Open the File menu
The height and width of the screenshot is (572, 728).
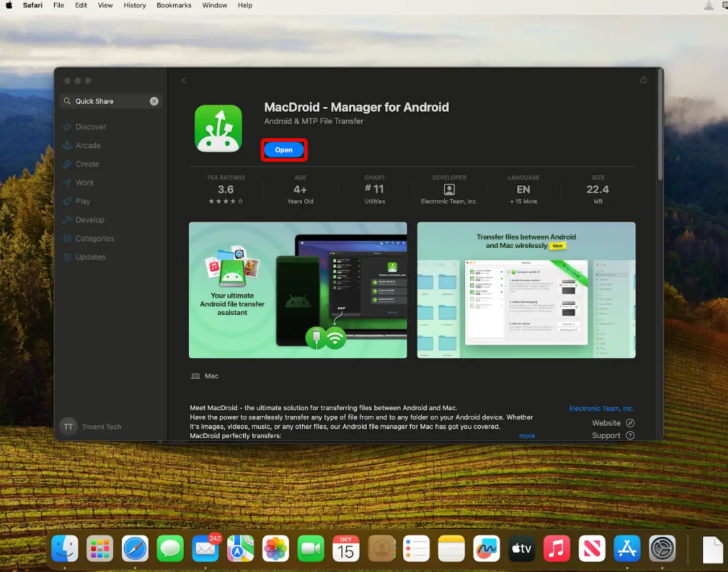(58, 6)
